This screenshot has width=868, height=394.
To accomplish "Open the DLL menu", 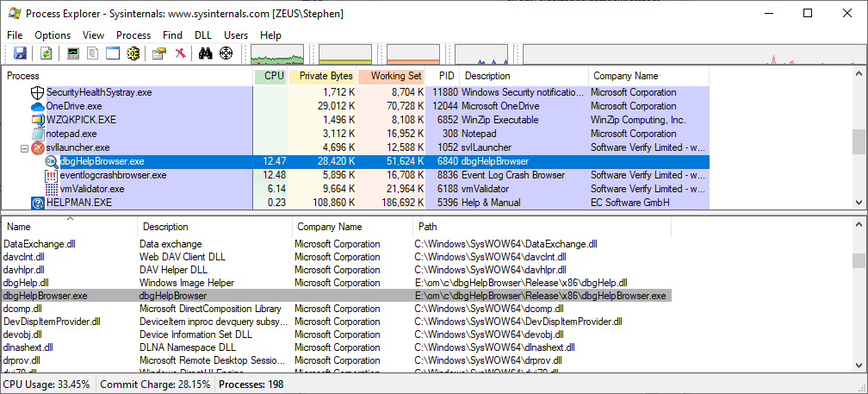I will [x=203, y=34].
